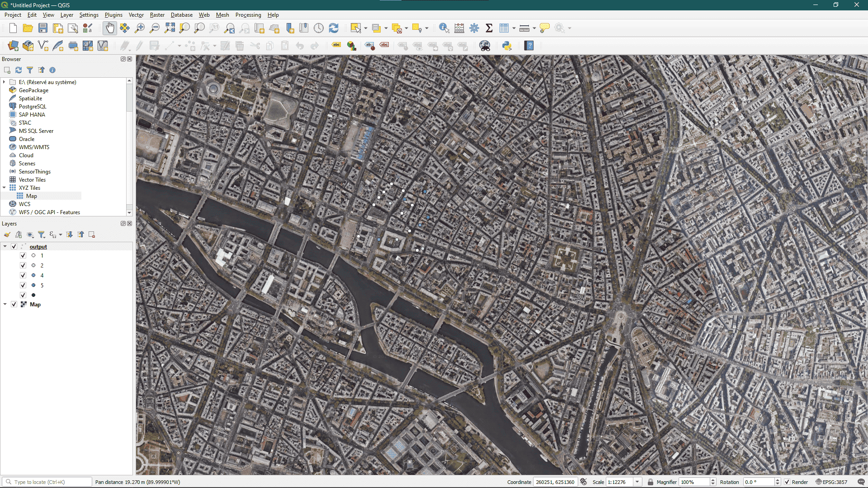
Task: Select the Pan Map tool
Action: [x=110, y=28]
